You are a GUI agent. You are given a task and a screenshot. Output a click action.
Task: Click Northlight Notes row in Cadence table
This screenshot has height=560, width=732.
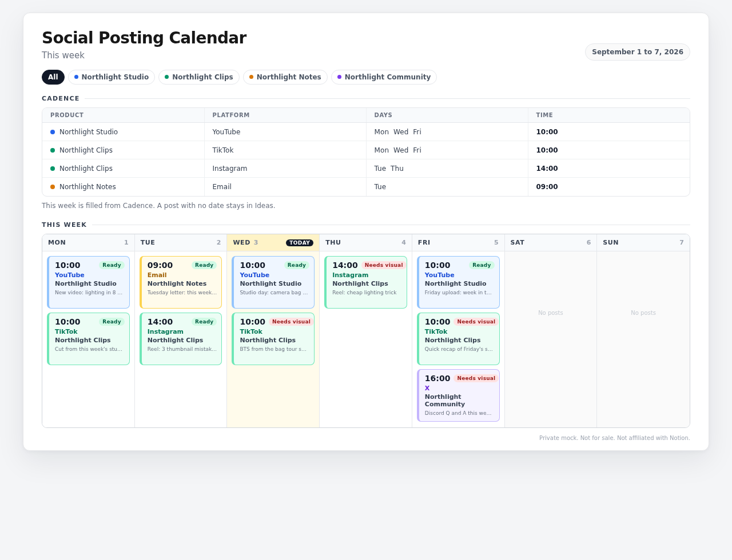tap(366, 187)
